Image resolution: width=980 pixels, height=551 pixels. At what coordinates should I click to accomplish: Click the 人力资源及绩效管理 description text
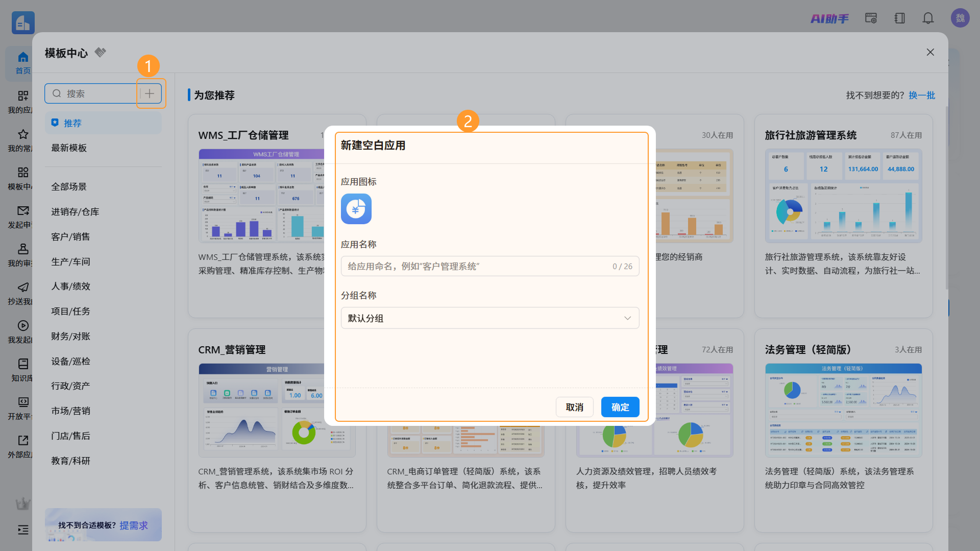tap(646, 478)
